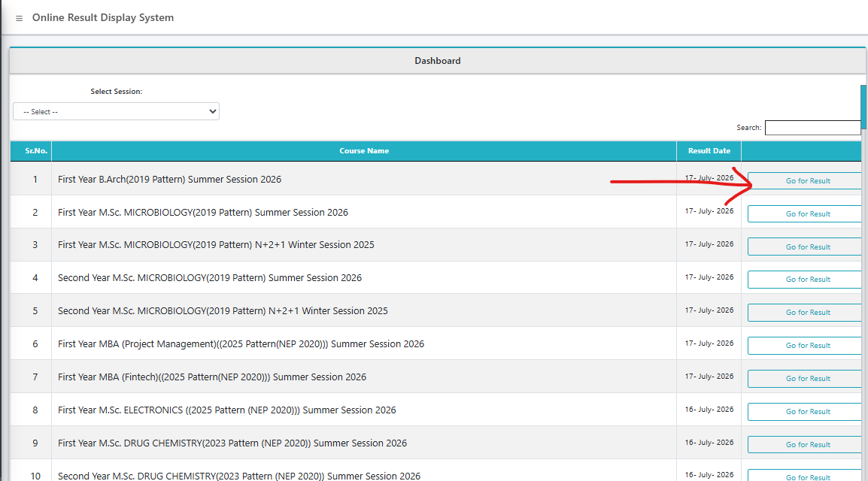
Task: Go for Result: First Year Drug Chemistry
Action: [x=804, y=444]
